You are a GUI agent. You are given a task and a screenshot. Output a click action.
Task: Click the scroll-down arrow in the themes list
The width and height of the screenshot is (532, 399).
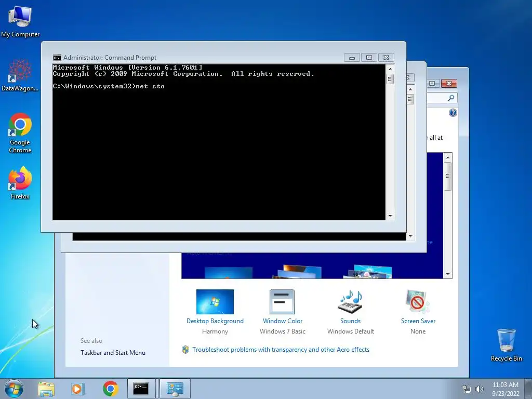pyautogui.click(x=448, y=274)
